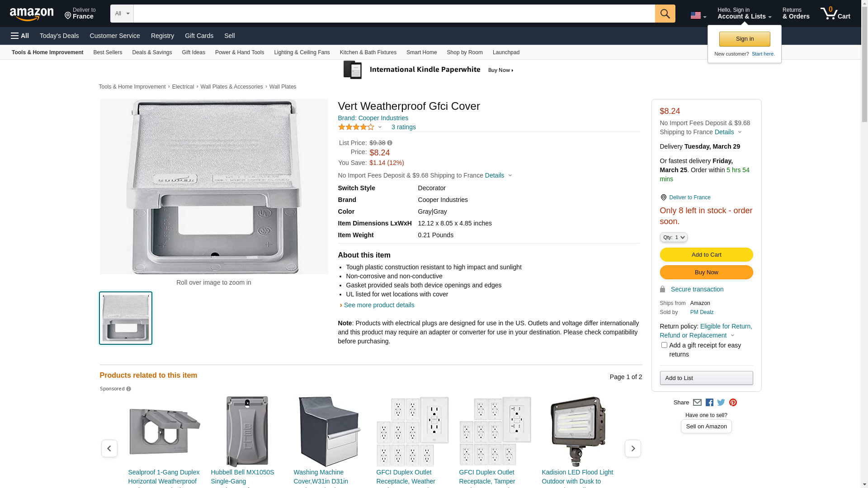Click list price info icon

point(390,143)
